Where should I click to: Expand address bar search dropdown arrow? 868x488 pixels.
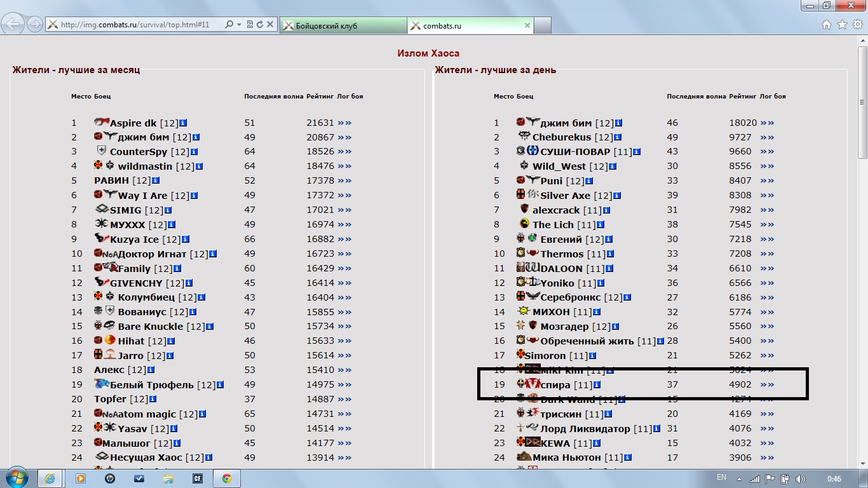[x=239, y=25]
